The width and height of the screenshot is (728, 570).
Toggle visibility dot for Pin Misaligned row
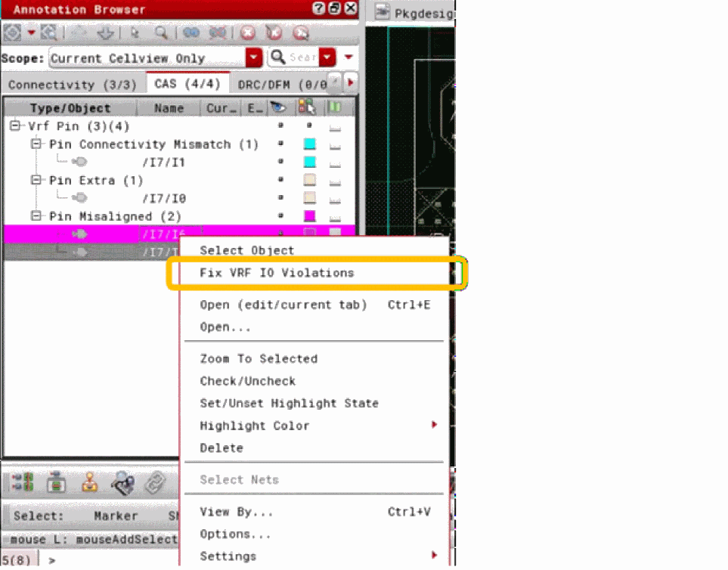[280, 216]
